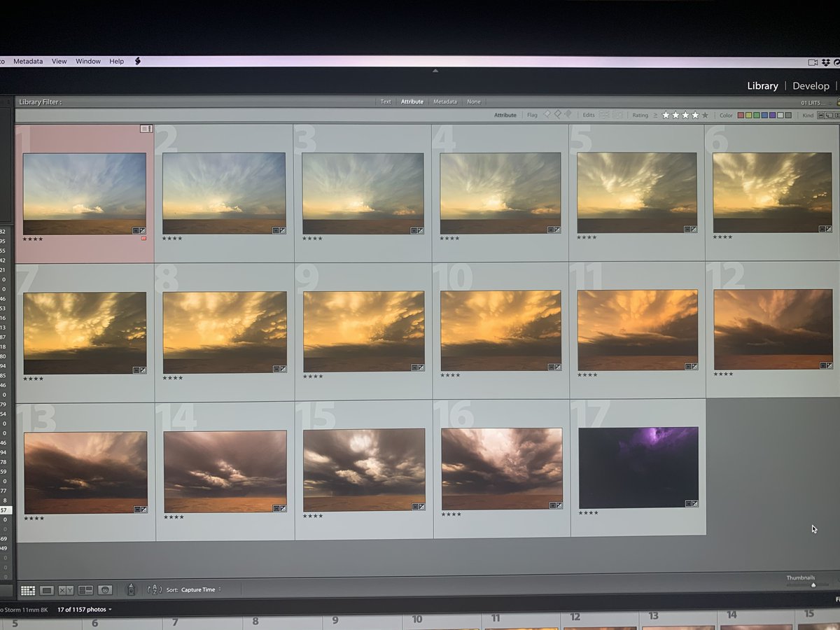Screen dimensions: 840x630
Task: Select the Painter spray-can tool
Action: click(132, 589)
